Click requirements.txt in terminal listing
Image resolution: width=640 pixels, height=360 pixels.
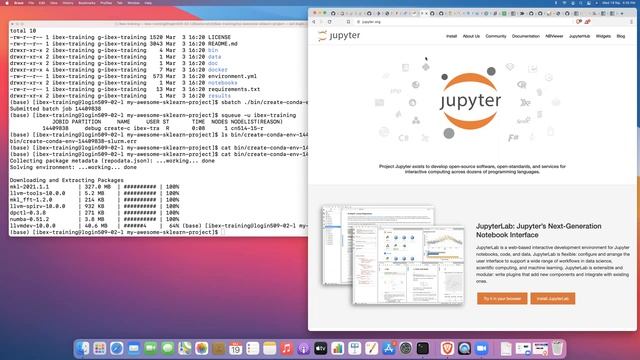pyautogui.click(x=234, y=89)
